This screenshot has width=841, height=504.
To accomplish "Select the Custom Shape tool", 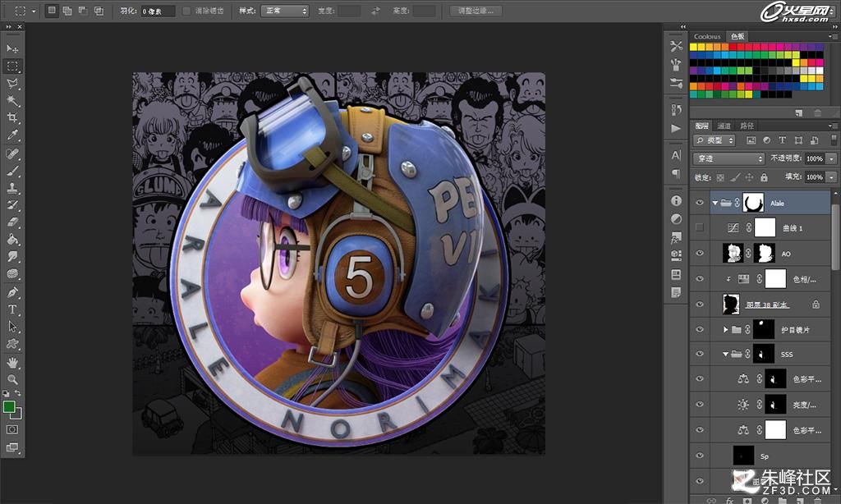I will pos(11,344).
